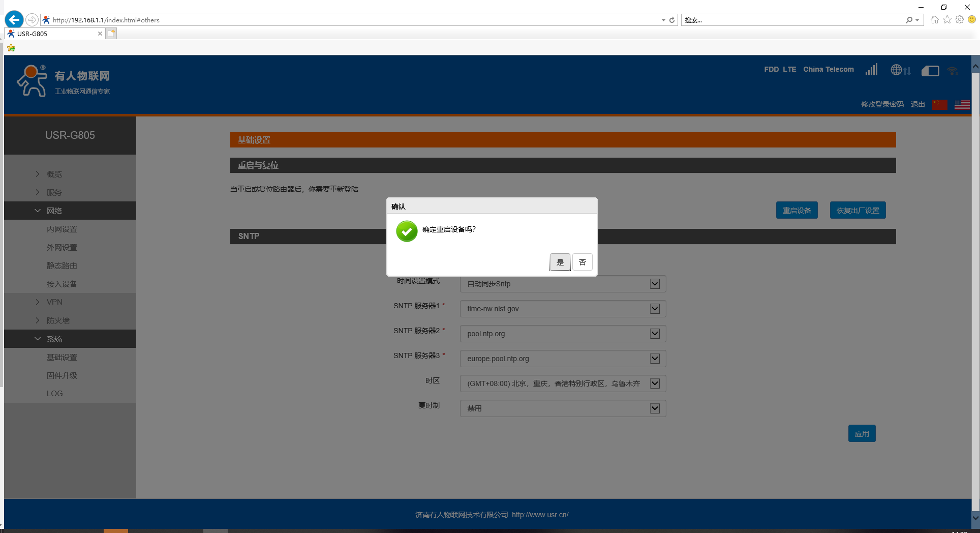Click the Chinese flag language icon

[939, 104]
